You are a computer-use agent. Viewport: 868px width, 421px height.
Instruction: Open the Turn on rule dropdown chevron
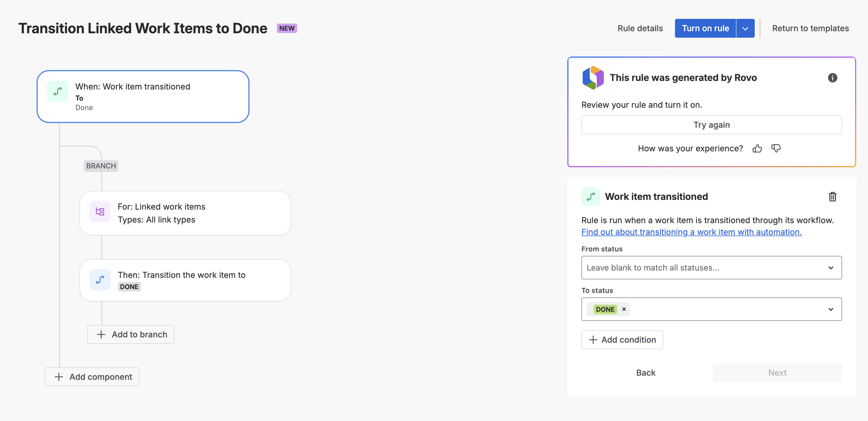[745, 28]
